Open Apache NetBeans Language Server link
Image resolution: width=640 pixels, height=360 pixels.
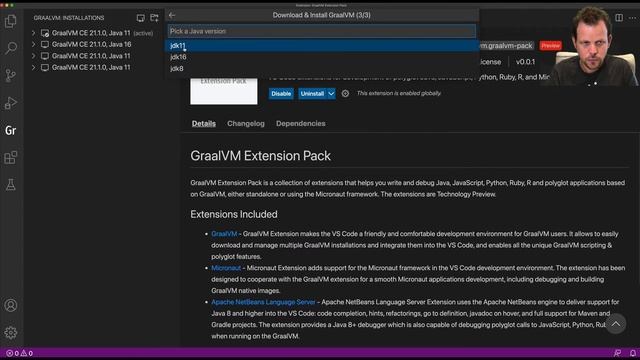263,302
